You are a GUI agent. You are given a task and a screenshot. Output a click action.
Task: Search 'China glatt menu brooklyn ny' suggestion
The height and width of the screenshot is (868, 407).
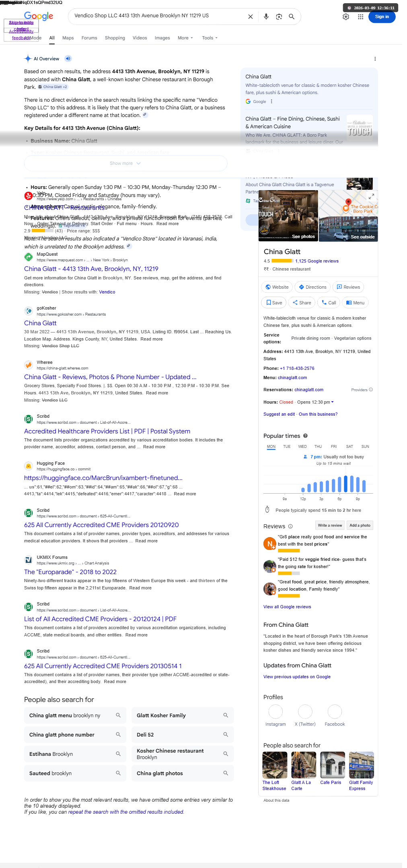coord(75,716)
